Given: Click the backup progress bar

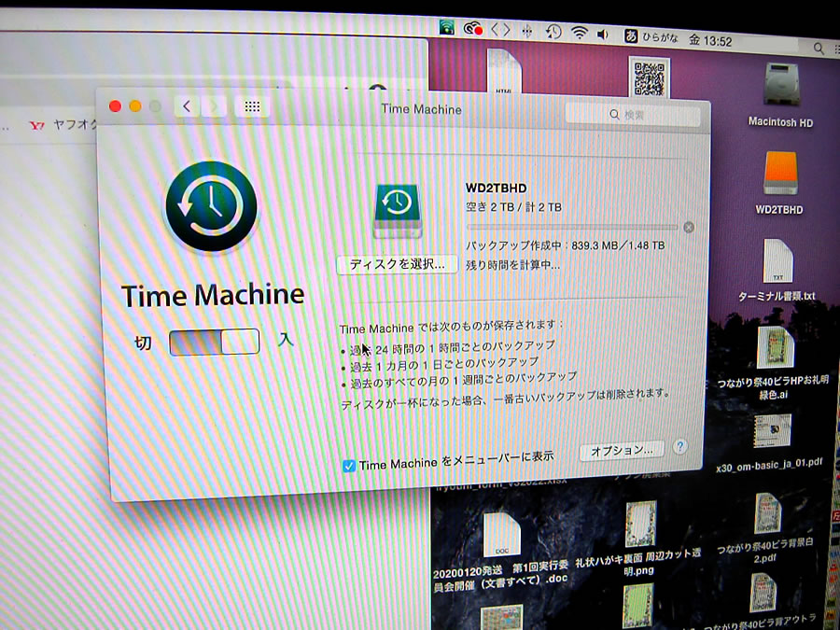Looking at the screenshot, I should [572, 227].
